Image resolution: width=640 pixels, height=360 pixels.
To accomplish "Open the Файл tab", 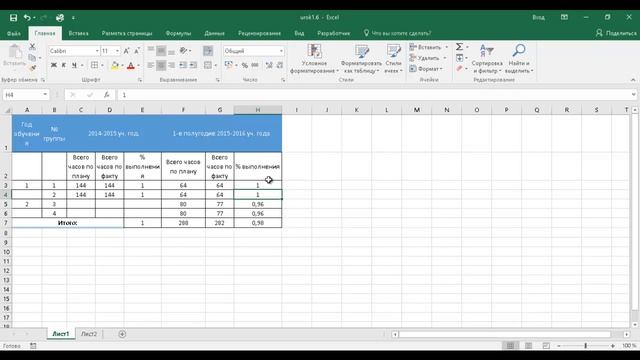I will coord(14,33).
